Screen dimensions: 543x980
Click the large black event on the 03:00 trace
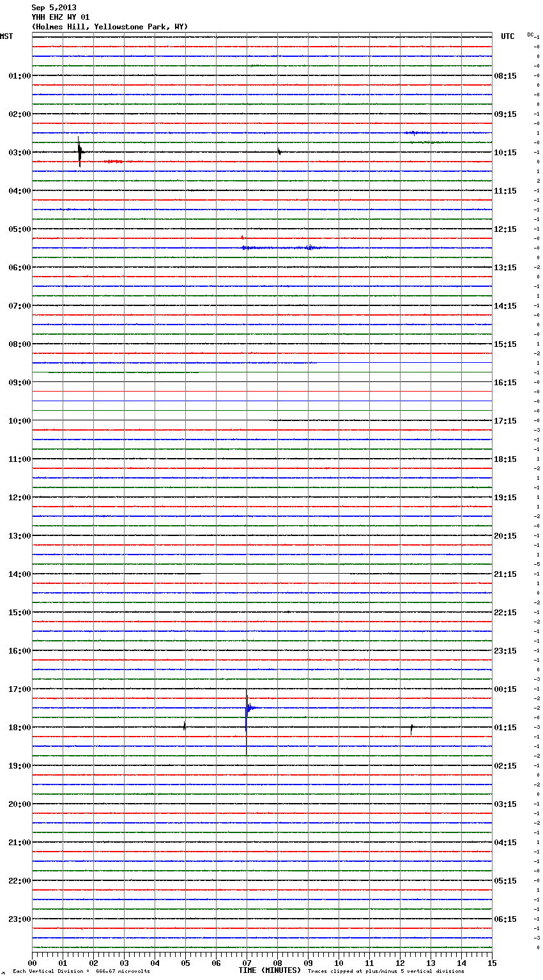click(x=80, y=152)
